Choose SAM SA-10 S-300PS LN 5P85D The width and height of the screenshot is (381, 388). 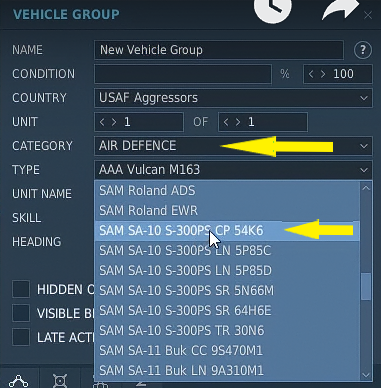coord(227,271)
